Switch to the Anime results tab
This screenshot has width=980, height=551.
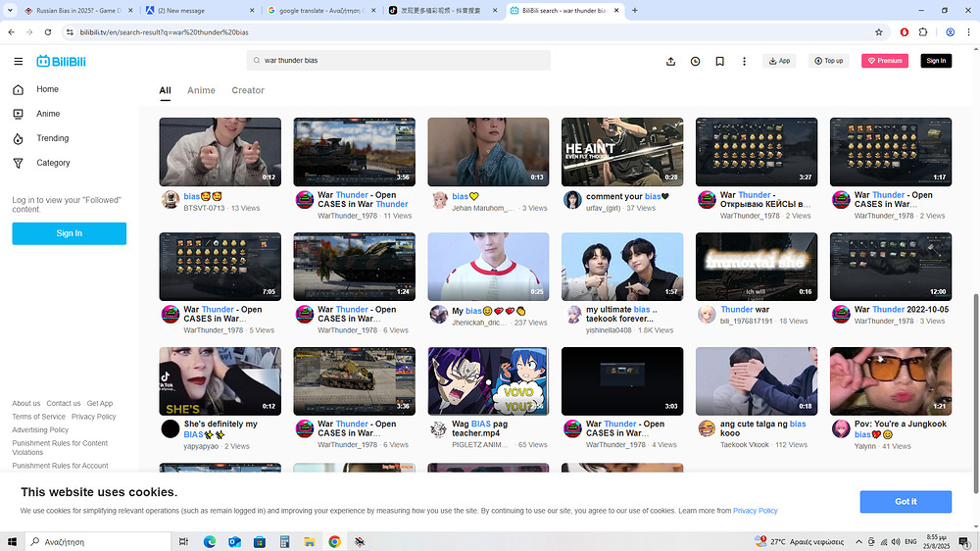201,90
